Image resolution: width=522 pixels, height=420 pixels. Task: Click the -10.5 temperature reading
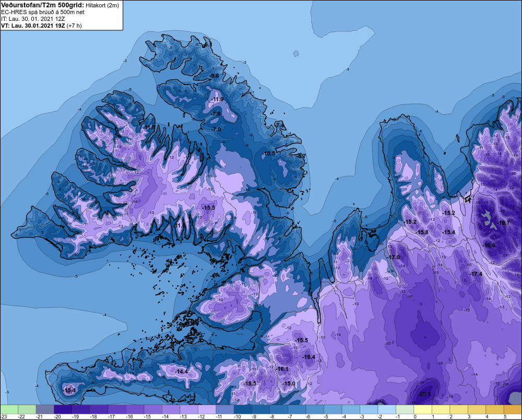[x=269, y=153]
